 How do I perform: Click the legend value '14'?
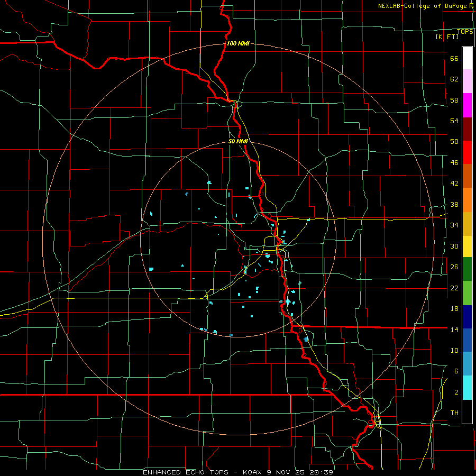pyautogui.click(x=454, y=329)
